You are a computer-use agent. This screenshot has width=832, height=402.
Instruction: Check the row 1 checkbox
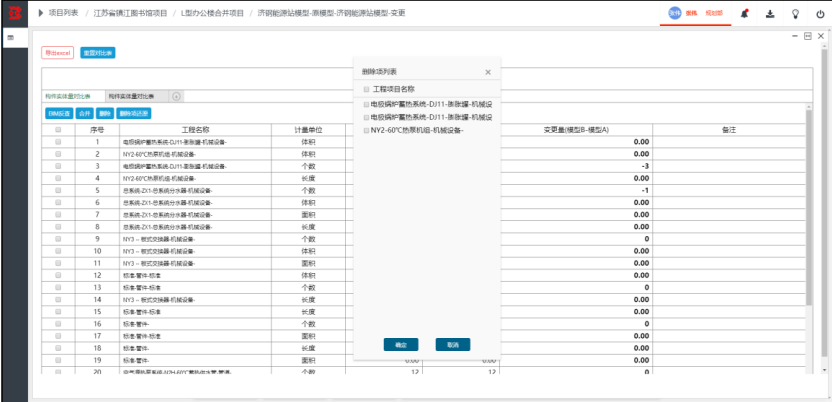point(58,142)
